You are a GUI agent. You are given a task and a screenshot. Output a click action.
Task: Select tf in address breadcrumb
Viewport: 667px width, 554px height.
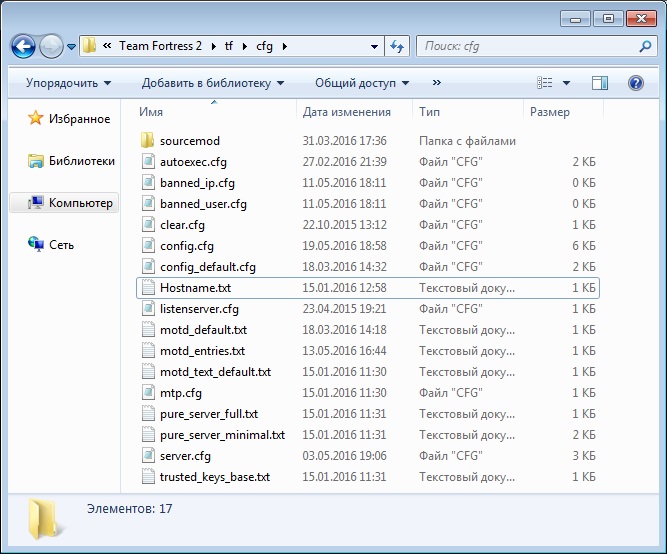pyautogui.click(x=228, y=46)
